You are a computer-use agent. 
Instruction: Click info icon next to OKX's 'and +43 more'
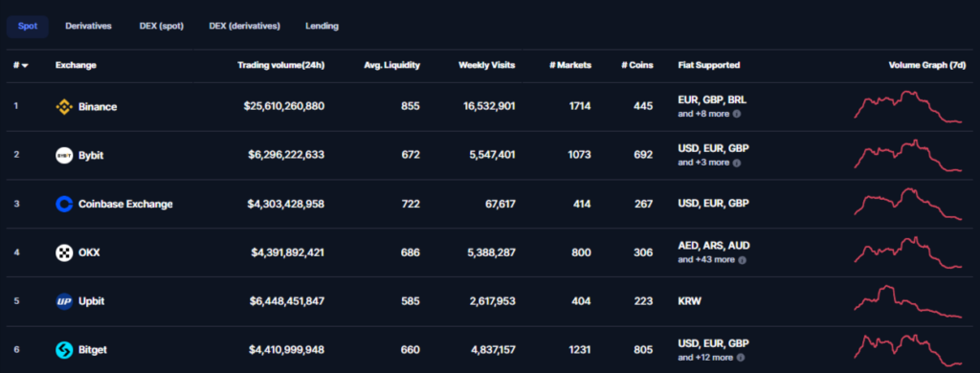tap(742, 260)
